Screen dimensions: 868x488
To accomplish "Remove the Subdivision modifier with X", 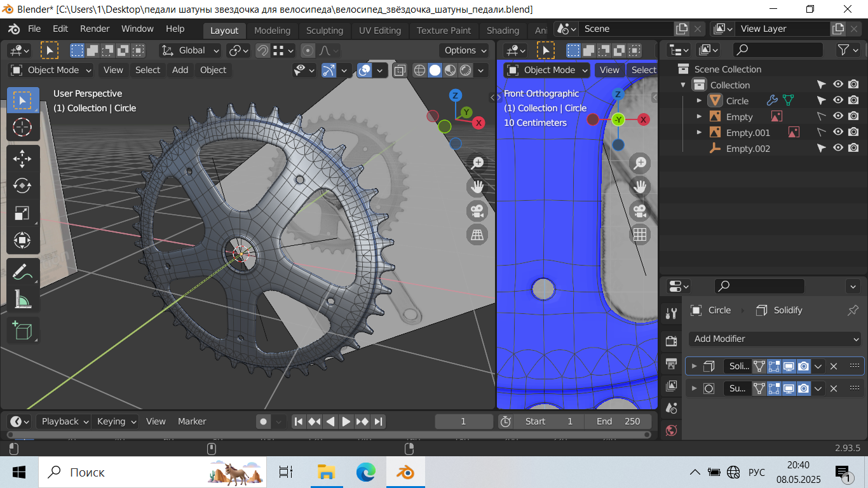I will (834, 388).
